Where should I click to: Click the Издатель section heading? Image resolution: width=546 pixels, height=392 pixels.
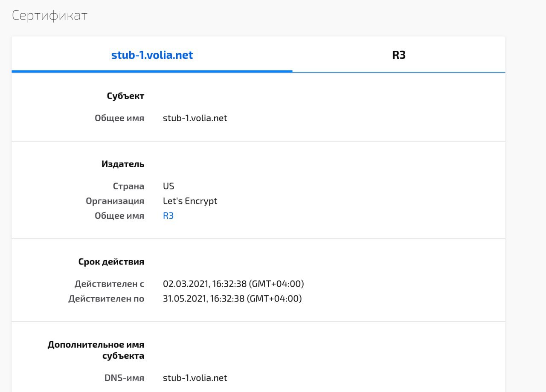point(123,164)
